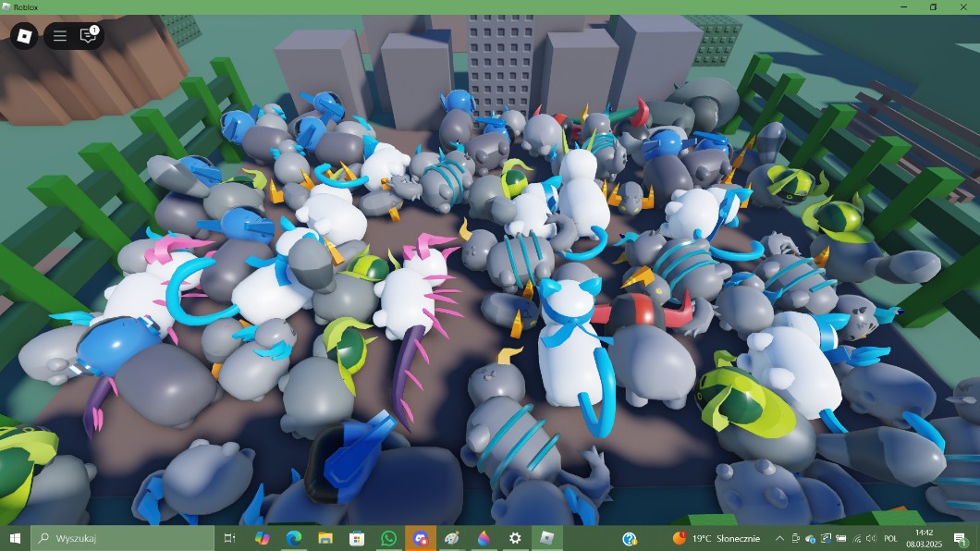Viewport: 980px width, 551px height.
Task: Open Windows Settings gear on taskbar
Action: click(x=515, y=538)
